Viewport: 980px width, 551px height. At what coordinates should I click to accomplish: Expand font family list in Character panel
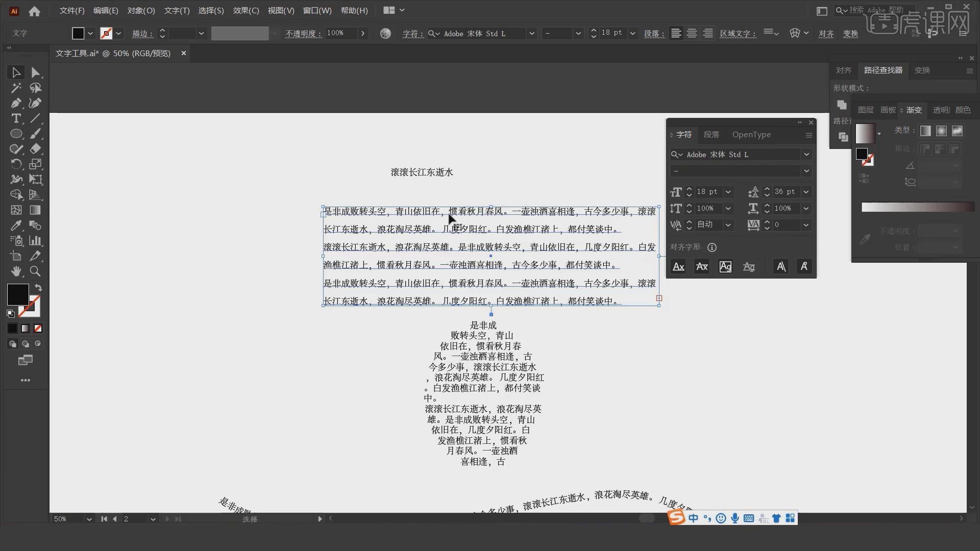(x=806, y=155)
